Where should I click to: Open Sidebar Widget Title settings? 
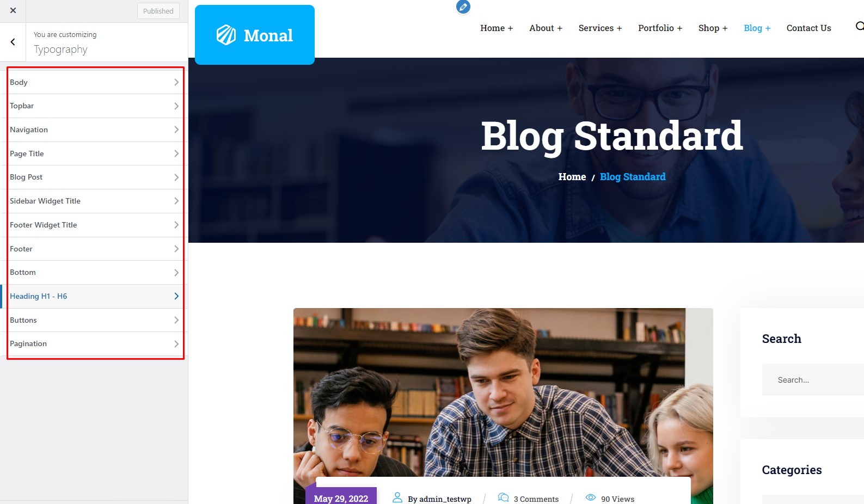pos(94,201)
